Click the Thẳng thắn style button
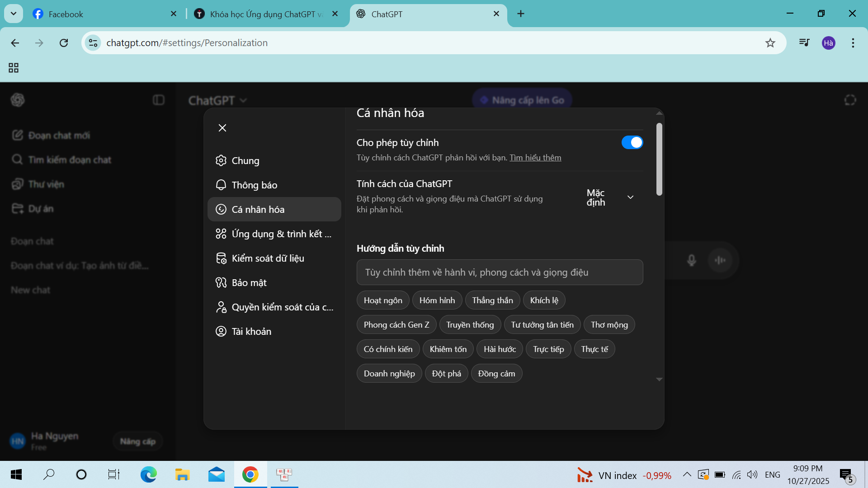The height and width of the screenshot is (488, 868). [x=492, y=300]
